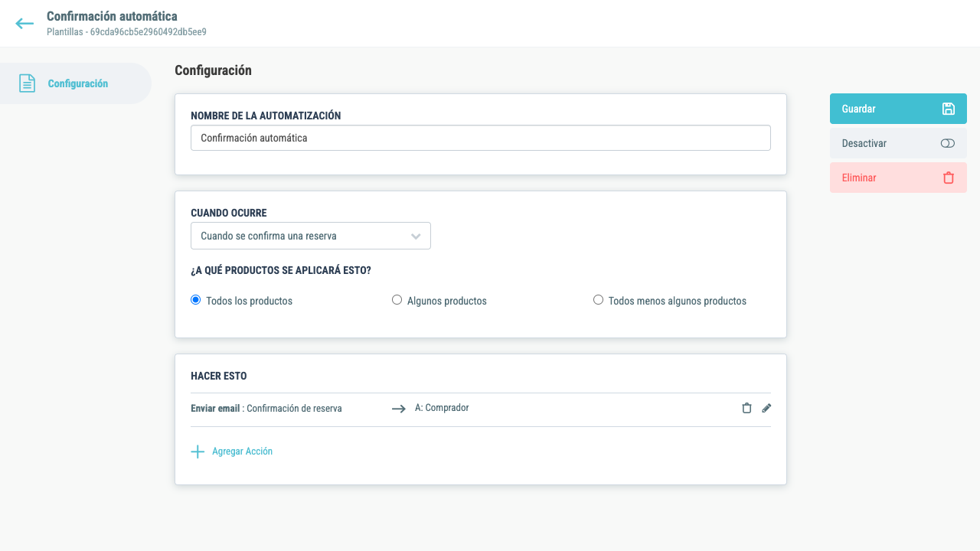Click the plus icon beside Agregar Acción

198,452
